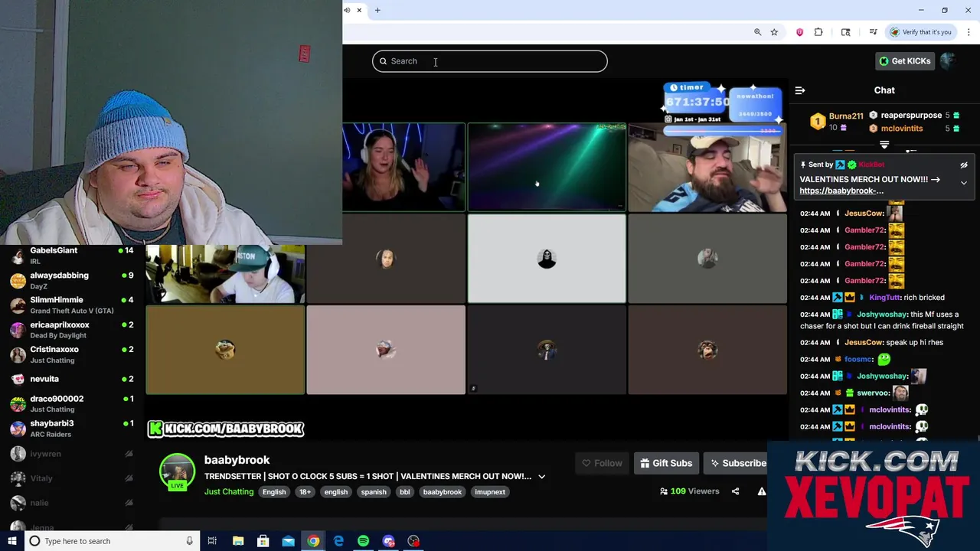Open File Explorer from taskbar
This screenshot has height=551, width=980.
238,541
